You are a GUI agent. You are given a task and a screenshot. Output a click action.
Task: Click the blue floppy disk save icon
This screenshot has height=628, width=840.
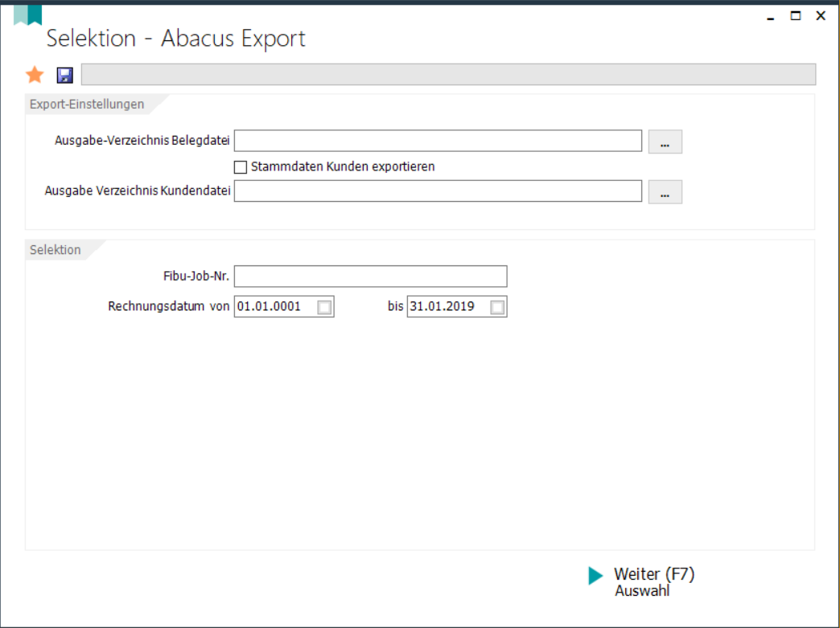tap(65, 76)
